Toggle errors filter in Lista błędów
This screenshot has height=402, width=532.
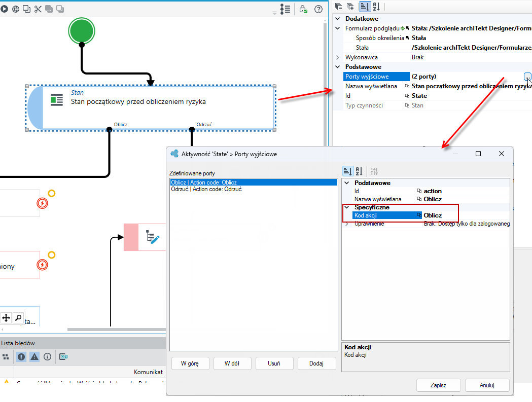pyautogui.click(x=21, y=356)
